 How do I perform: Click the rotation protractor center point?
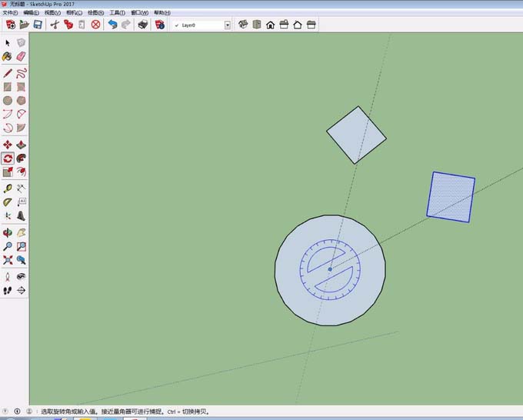point(330,269)
